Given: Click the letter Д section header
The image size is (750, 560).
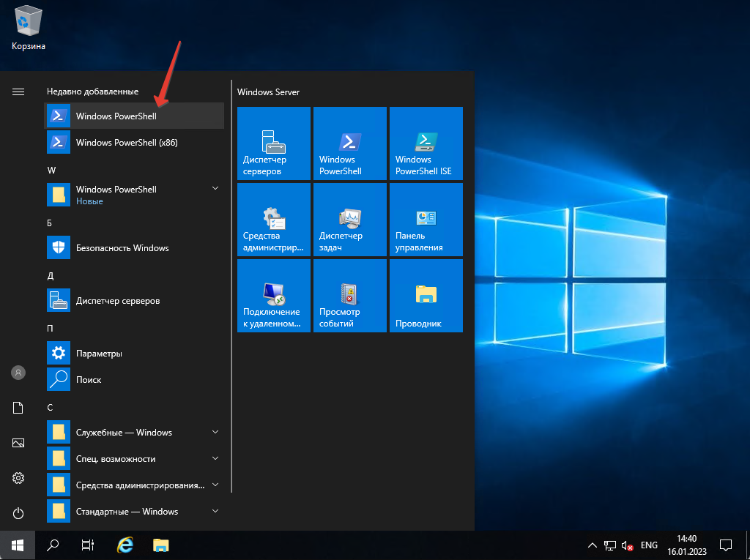Looking at the screenshot, I should [51, 276].
